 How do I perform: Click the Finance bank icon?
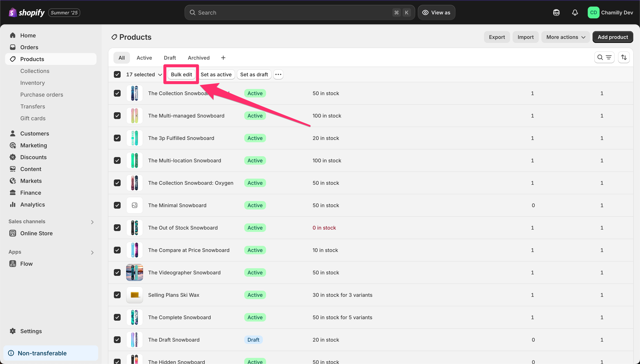(x=13, y=193)
